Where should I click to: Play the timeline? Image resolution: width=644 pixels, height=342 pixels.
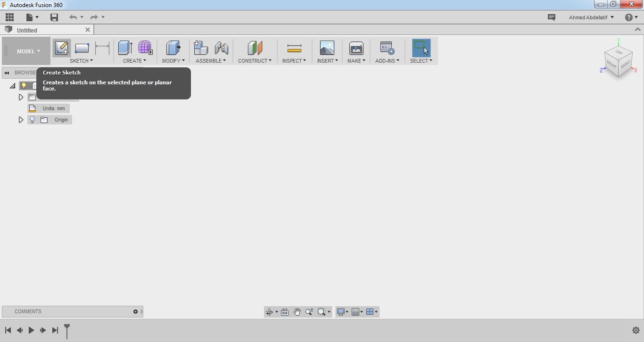click(x=31, y=330)
